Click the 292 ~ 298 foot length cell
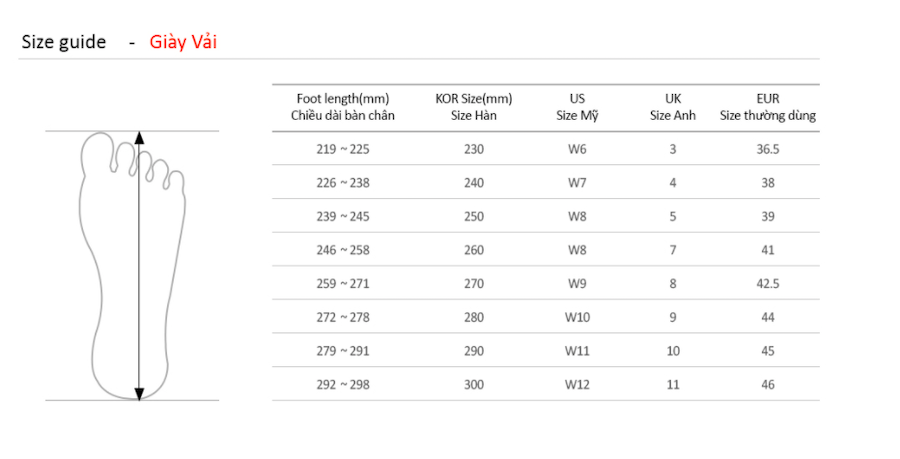The width and height of the screenshot is (900, 459). coord(343,385)
